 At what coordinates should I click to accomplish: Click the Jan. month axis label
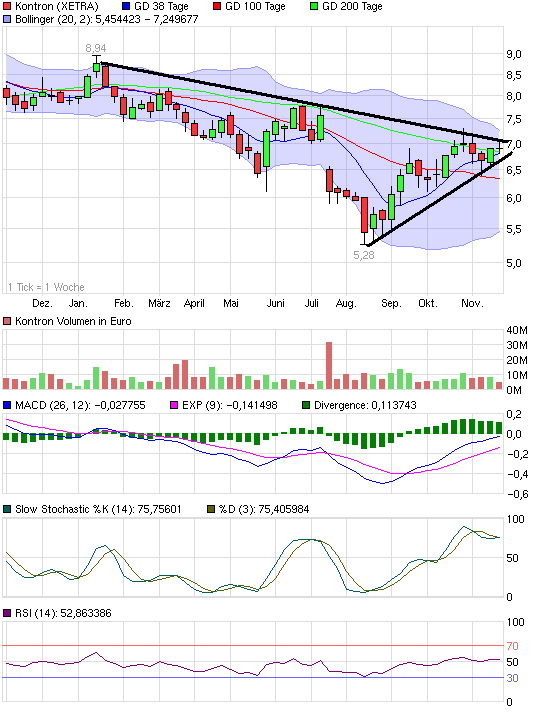click(78, 303)
